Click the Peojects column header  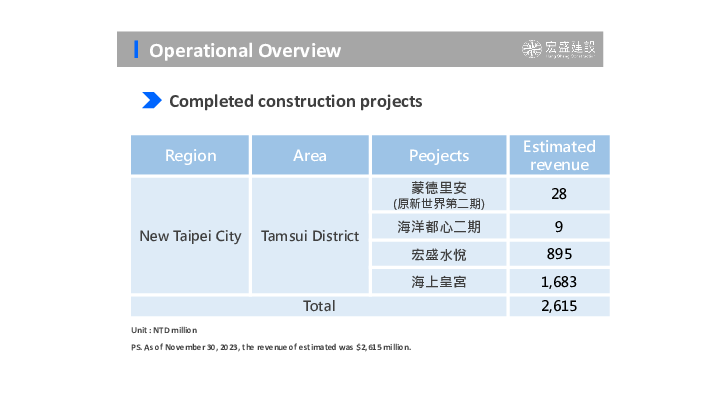click(x=439, y=155)
